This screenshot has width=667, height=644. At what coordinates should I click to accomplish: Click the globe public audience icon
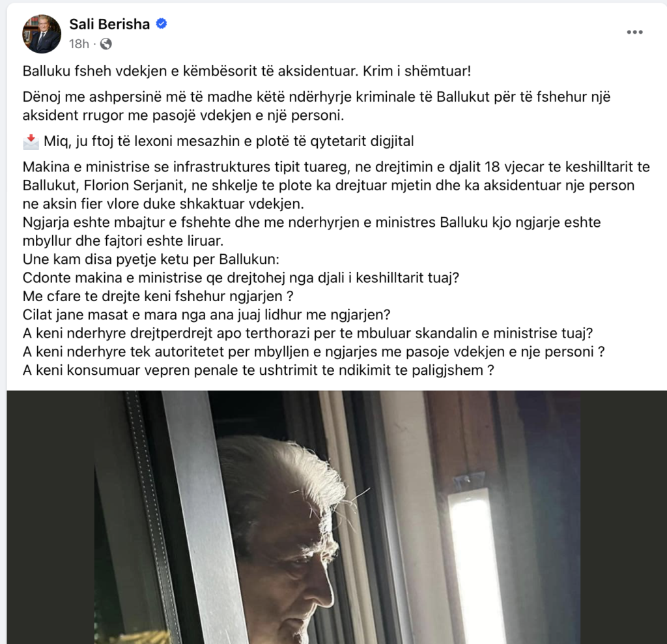tap(106, 44)
